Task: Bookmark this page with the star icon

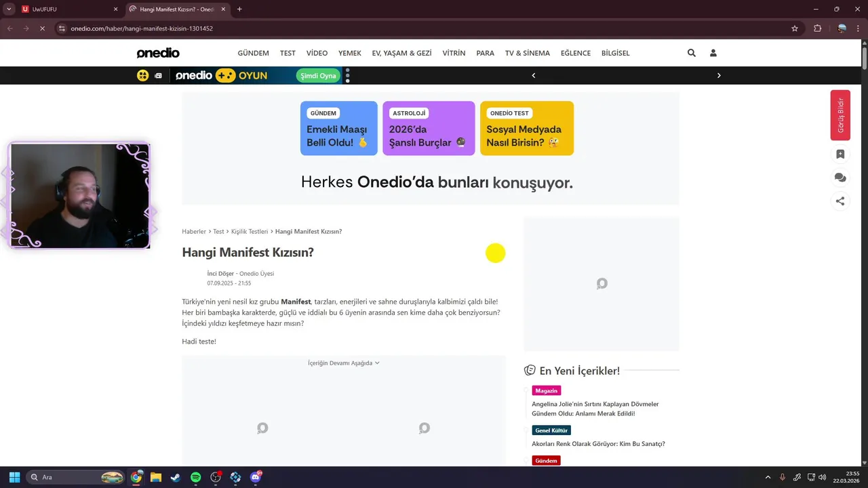Action: point(795,28)
